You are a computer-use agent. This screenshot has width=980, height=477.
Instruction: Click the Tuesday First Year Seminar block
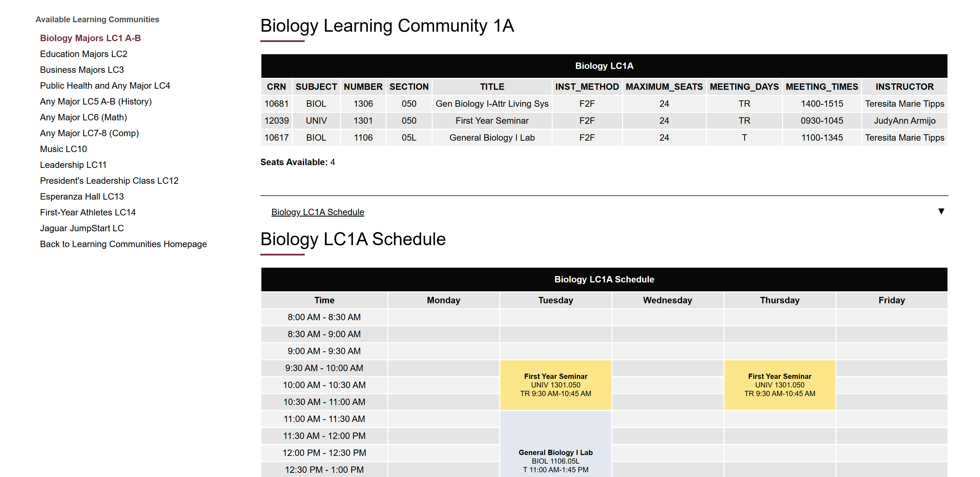(556, 384)
